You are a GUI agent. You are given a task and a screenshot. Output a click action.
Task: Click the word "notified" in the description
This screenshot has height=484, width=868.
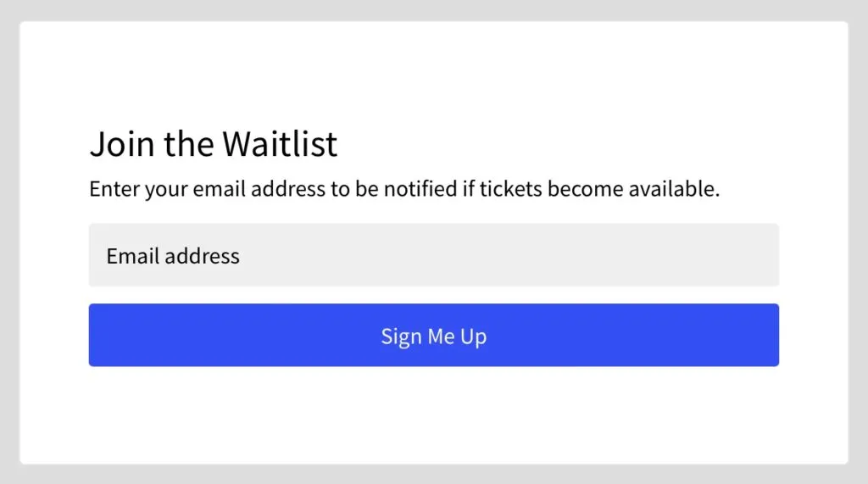pos(420,189)
